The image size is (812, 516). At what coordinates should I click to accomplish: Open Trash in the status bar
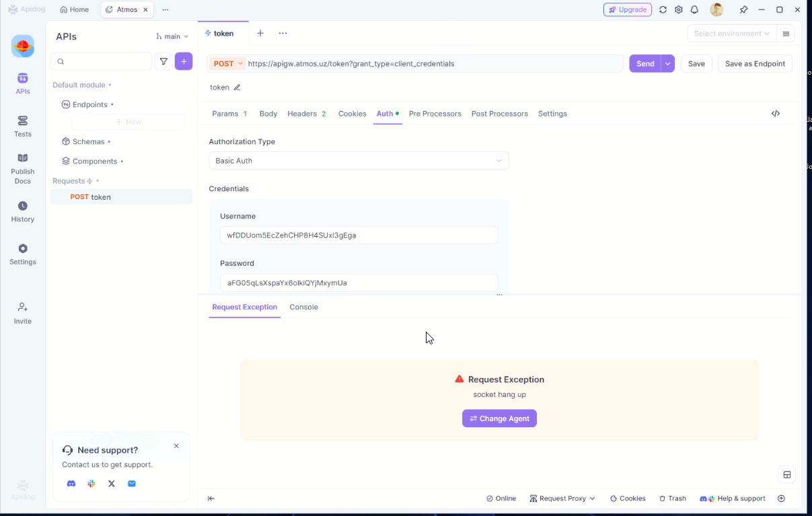[x=673, y=499]
